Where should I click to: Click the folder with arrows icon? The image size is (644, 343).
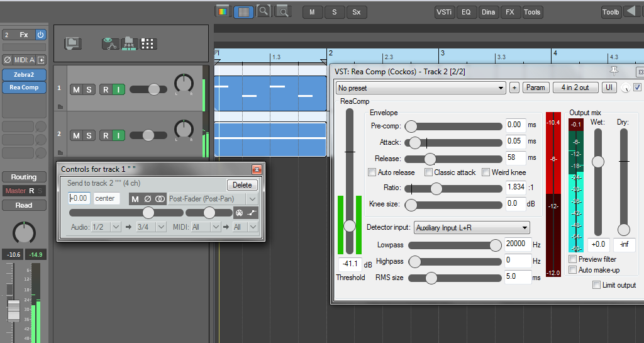pos(129,43)
